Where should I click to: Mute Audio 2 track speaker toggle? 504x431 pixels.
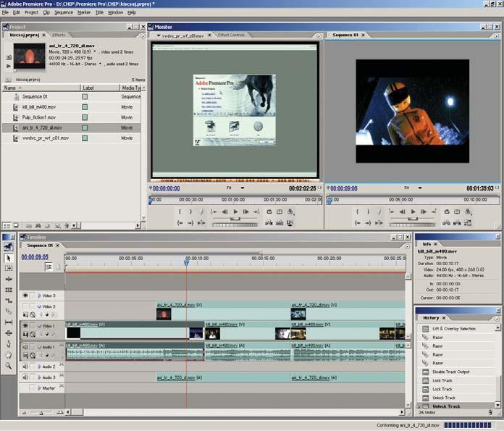[25, 367]
